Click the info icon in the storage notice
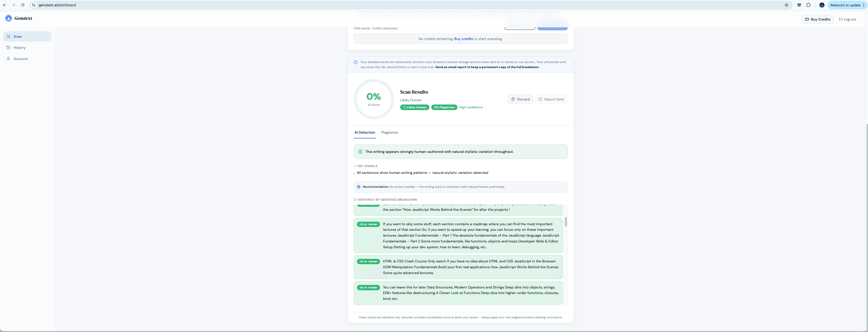Screen dimensions: 868x332 pyautogui.click(x=355, y=62)
